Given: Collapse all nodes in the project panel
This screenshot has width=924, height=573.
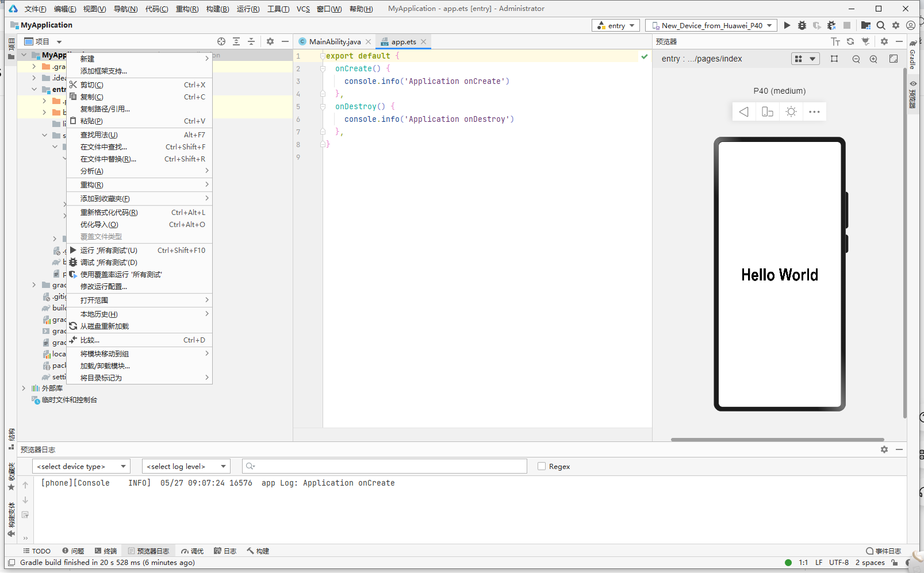Looking at the screenshot, I should [x=251, y=41].
